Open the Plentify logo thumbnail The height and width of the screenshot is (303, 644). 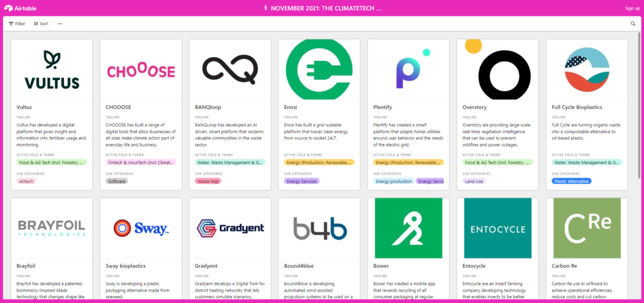click(x=408, y=69)
